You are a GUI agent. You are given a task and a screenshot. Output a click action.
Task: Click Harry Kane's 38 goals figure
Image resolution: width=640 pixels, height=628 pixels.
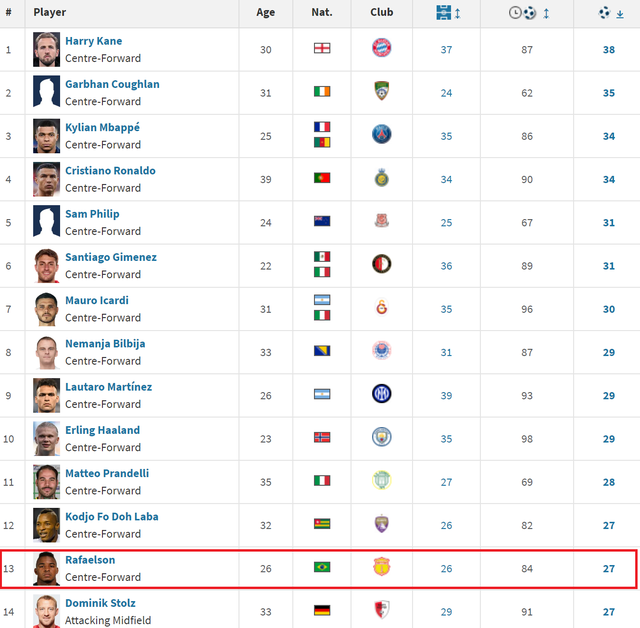(x=609, y=50)
